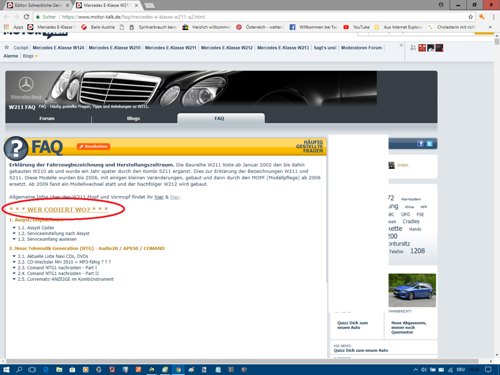Image resolution: width=500 pixels, height=375 pixels.
Task: Open Mercedes E-Klasse W213 forum link
Action: (283, 48)
